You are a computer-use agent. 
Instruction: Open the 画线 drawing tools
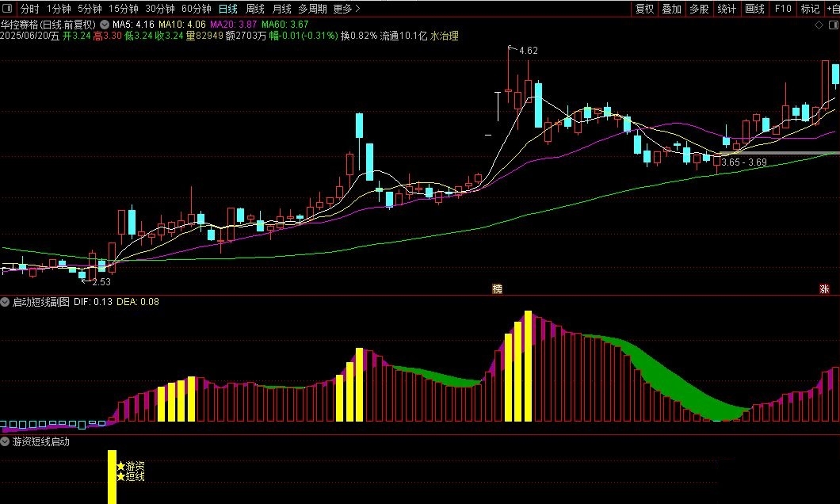(755, 9)
